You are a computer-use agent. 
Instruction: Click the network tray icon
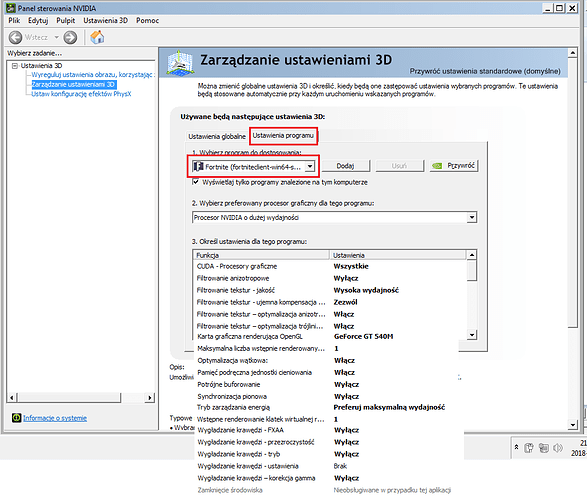(x=543, y=448)
